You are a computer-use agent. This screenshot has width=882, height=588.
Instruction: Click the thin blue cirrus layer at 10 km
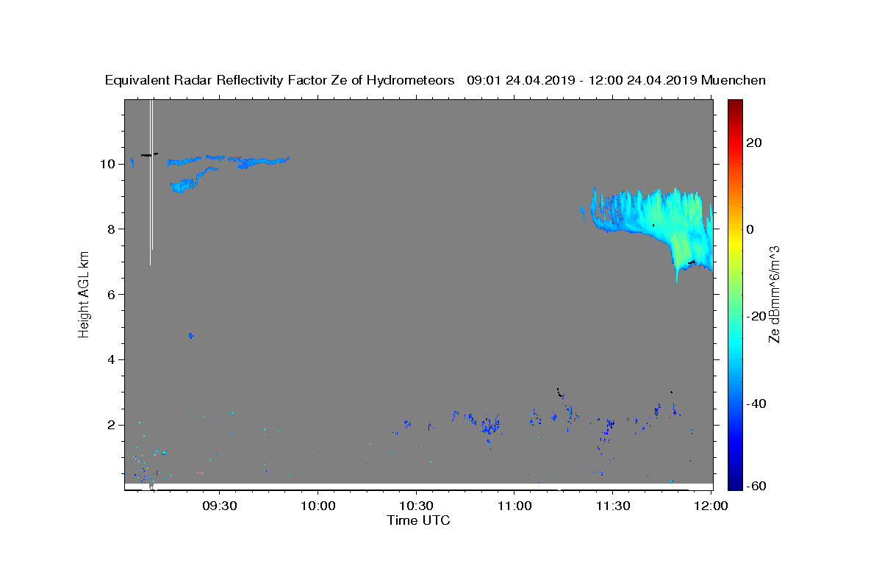click(x=229, y=159)
